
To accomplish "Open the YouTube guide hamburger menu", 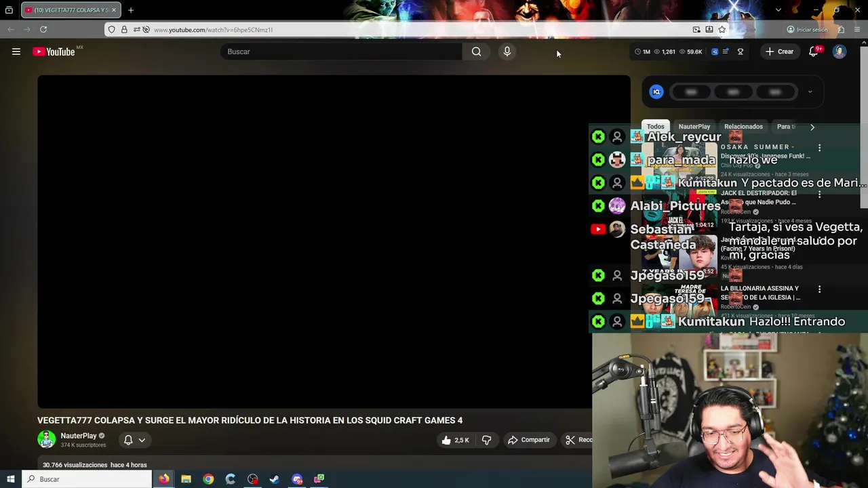I will [x=16, y=52].
